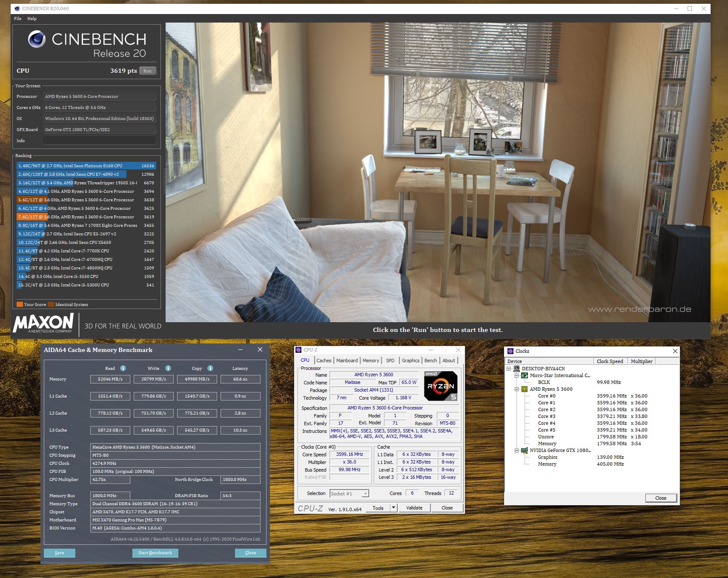Viewport: 728px width, 578px height.
Task: Click the Cinebench title bar app icon
Action: pyautogui.click(x=17, y=9)
